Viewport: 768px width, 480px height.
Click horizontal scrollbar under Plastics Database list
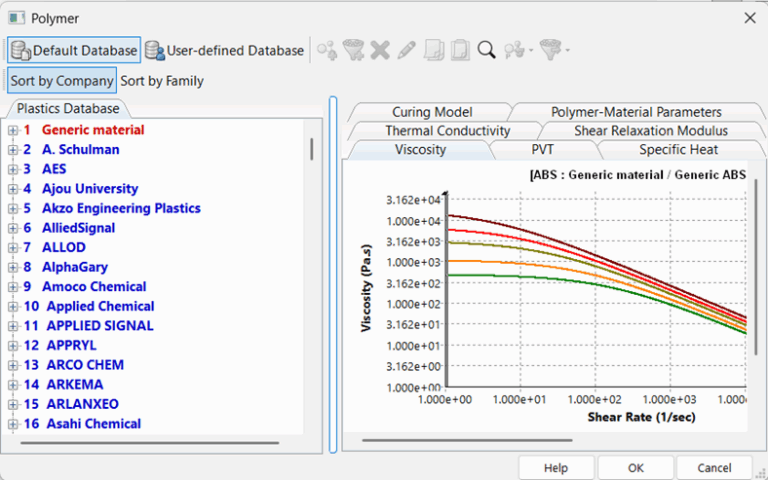click(x=150, y=443)
